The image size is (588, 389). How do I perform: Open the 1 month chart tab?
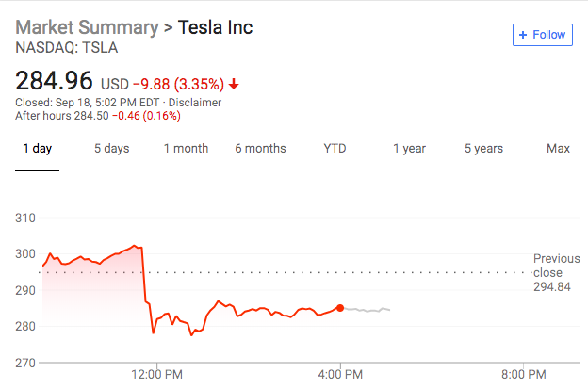(x=186, y=148)
